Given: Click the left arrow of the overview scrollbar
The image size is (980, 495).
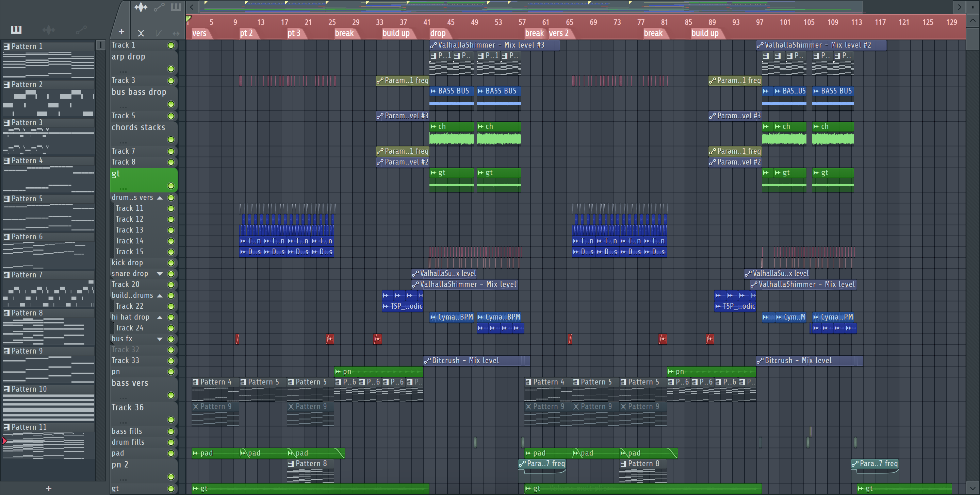Looking at the screenshot, I should click(192, 7).
